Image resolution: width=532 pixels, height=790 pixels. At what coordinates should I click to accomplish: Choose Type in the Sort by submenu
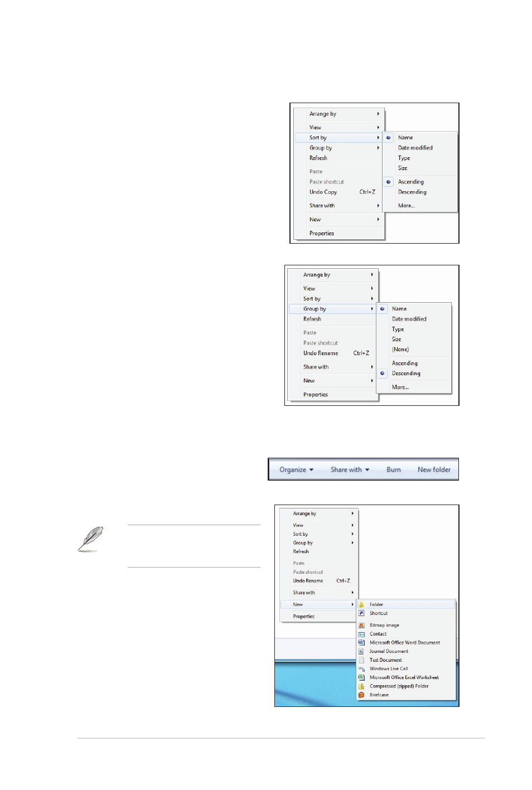click(404, 158)
